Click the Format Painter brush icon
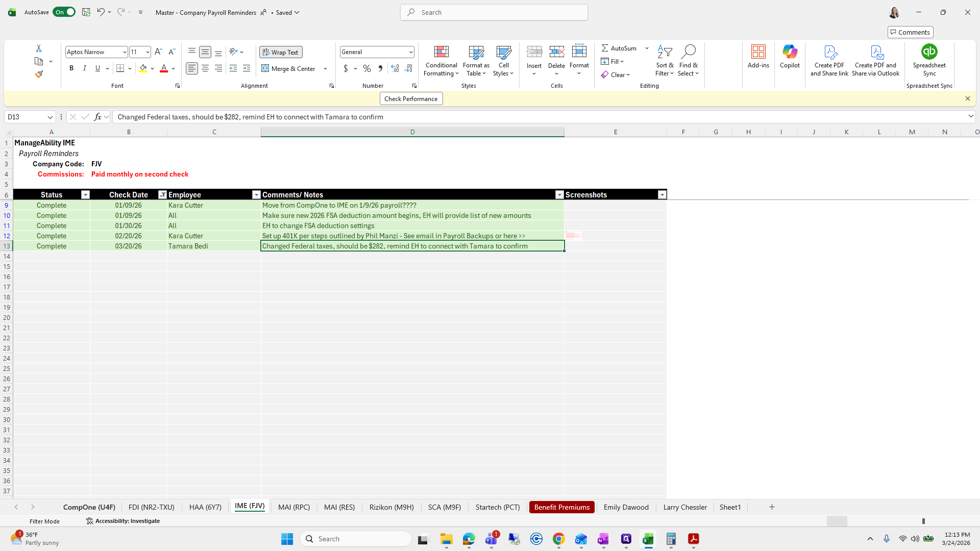 [x=39, y=74]
